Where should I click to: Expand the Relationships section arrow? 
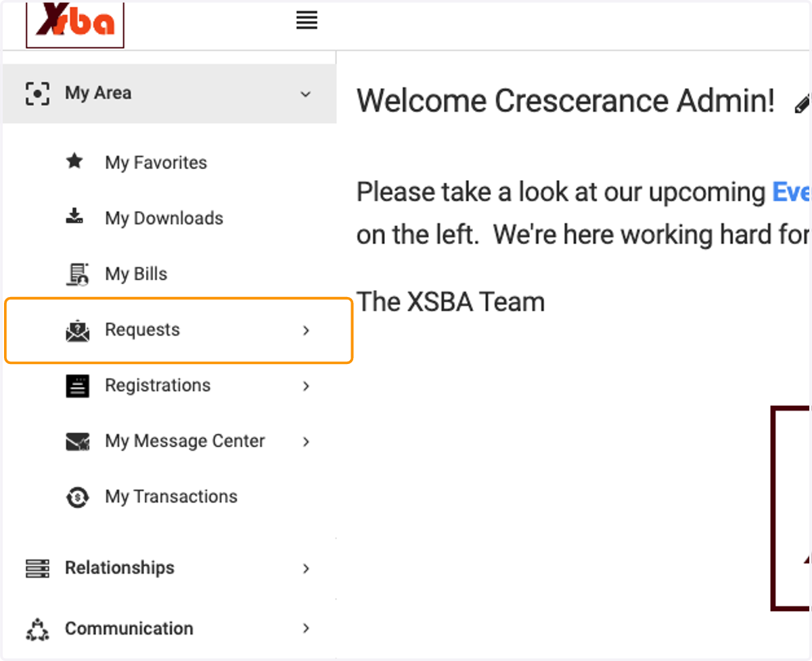point(306,568)
